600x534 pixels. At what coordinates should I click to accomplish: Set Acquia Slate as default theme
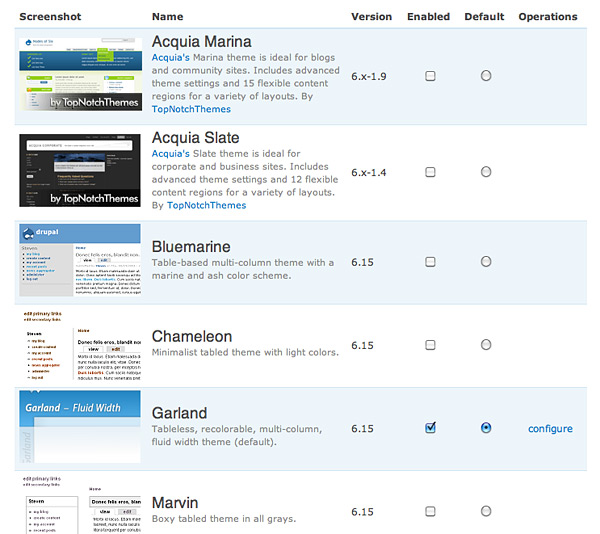point(486,172)
